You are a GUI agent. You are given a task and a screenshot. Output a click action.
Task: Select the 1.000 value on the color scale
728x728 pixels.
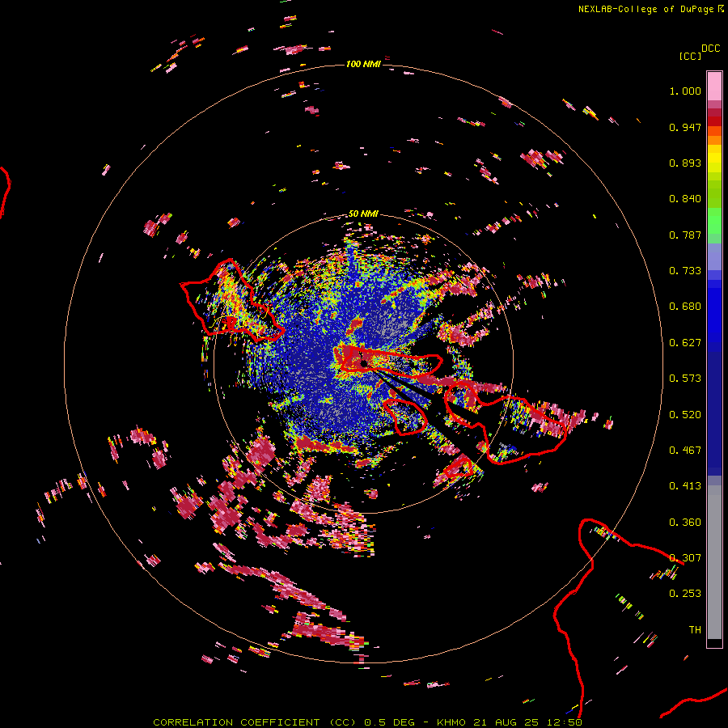(685, 91)
